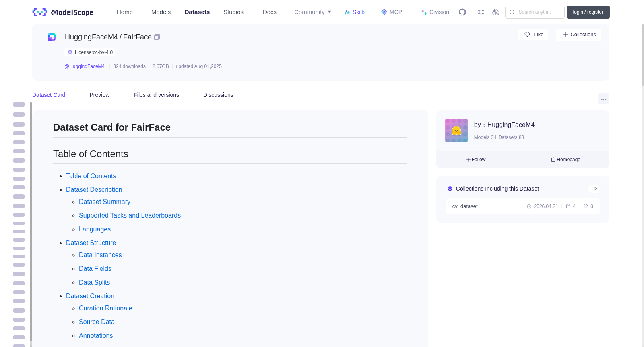The height and width of the screenshot is (347, 644).
Task: Expand collections list via the 1 chevron
Action: (x=594, y=189)
